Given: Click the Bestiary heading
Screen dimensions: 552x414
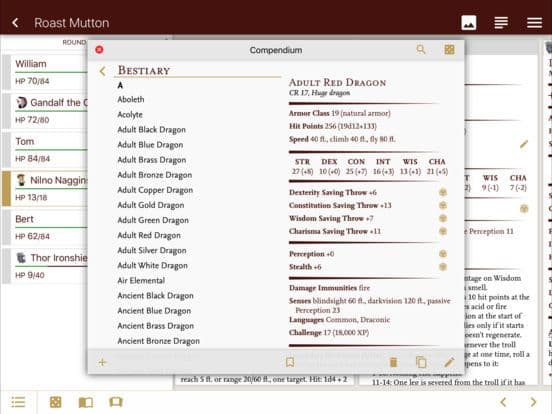Looking at the screenshot, I should 144,70.
